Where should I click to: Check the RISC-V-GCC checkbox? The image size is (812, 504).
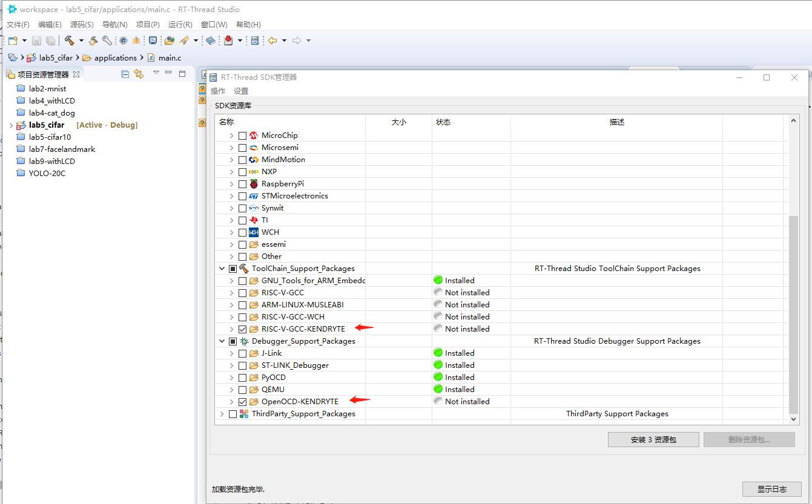(242, 293)
